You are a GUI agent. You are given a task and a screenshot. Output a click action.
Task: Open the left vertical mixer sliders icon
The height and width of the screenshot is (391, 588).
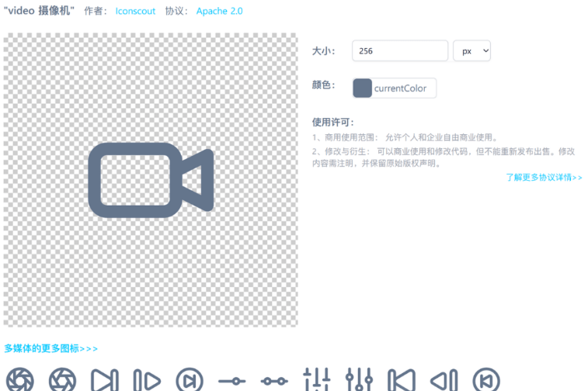(316, 380)
